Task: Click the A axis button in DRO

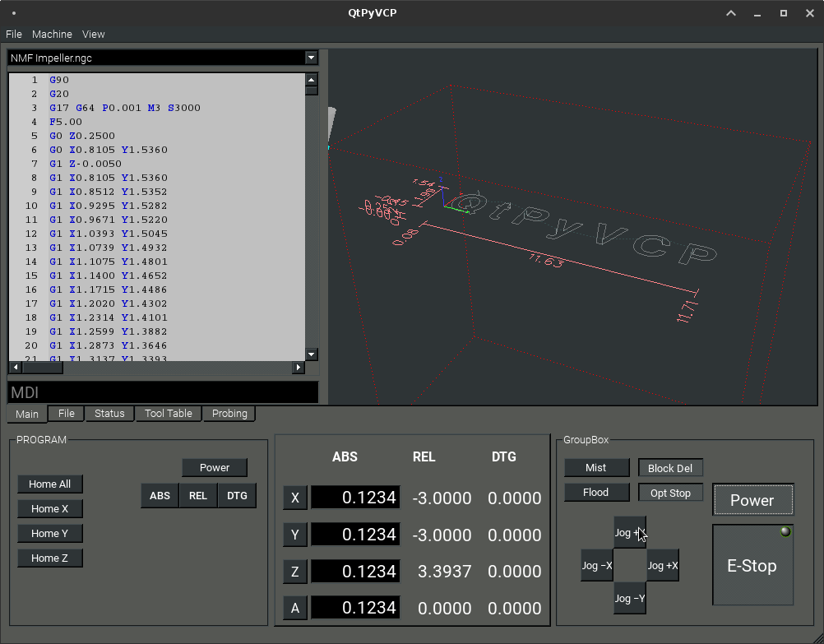Action: (x=294, y=609)
